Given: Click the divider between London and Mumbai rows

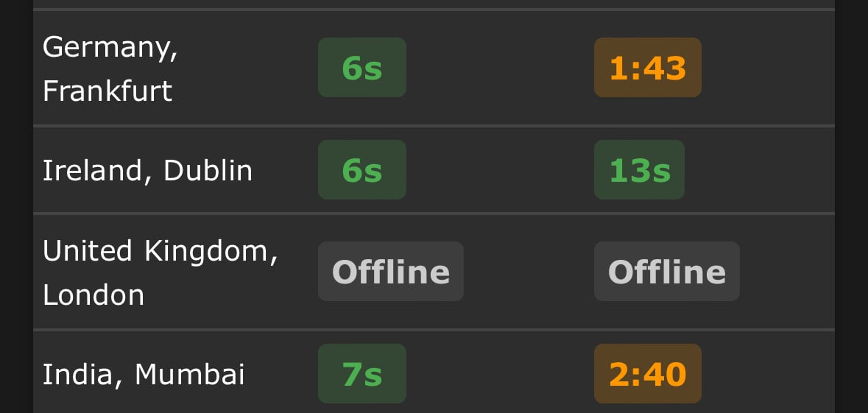Looking at the screenshot, I should 434,330.
